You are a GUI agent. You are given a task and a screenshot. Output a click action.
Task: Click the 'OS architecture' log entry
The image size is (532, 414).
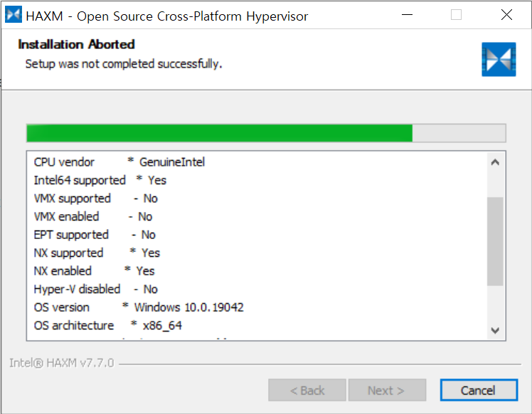pos(108,325)
